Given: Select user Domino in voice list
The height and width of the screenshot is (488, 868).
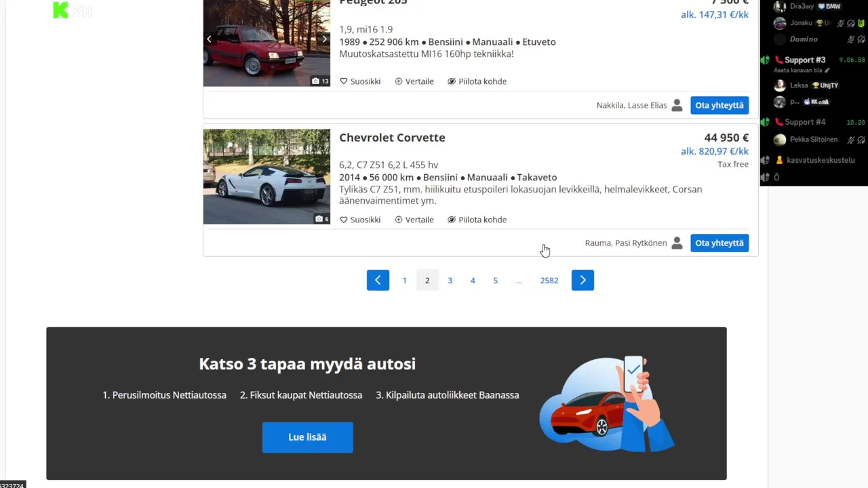Looking at the screenshot, I should [x=803, y=39].
